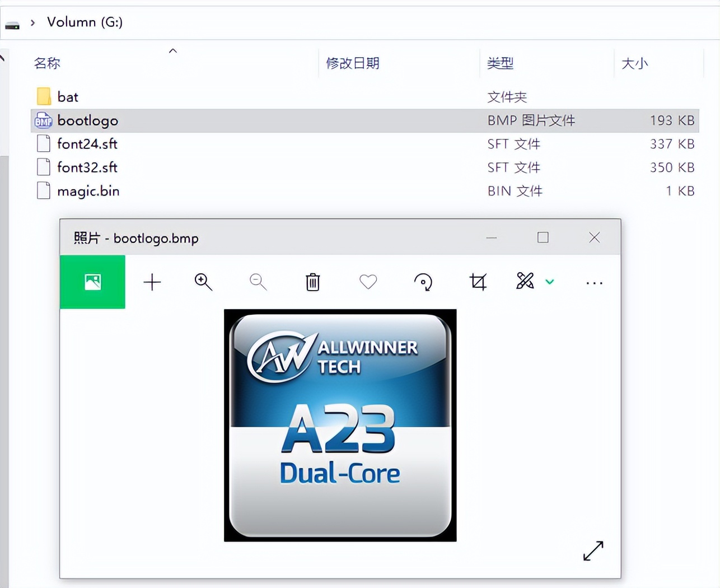The height and width of the screenshot is (588, 720).
Task: Click the font24.sft file icon
Action: tap(44, 144)
